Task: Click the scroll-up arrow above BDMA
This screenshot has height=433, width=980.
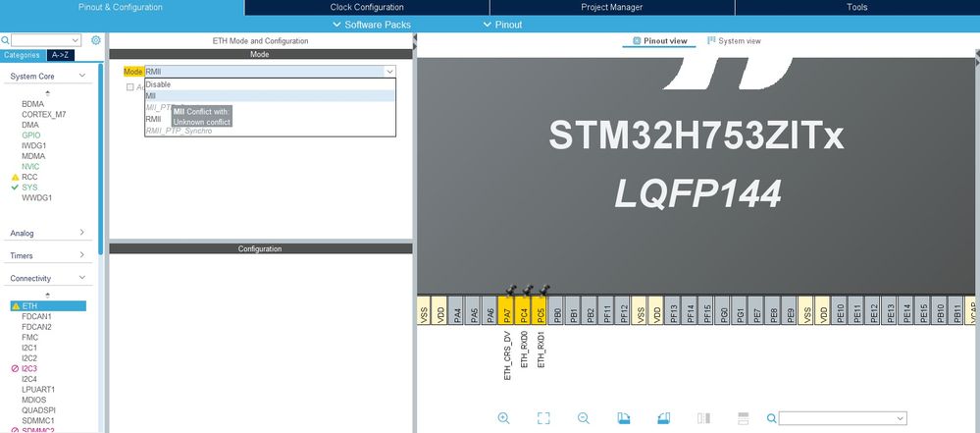Action: (x=47, y=93)
